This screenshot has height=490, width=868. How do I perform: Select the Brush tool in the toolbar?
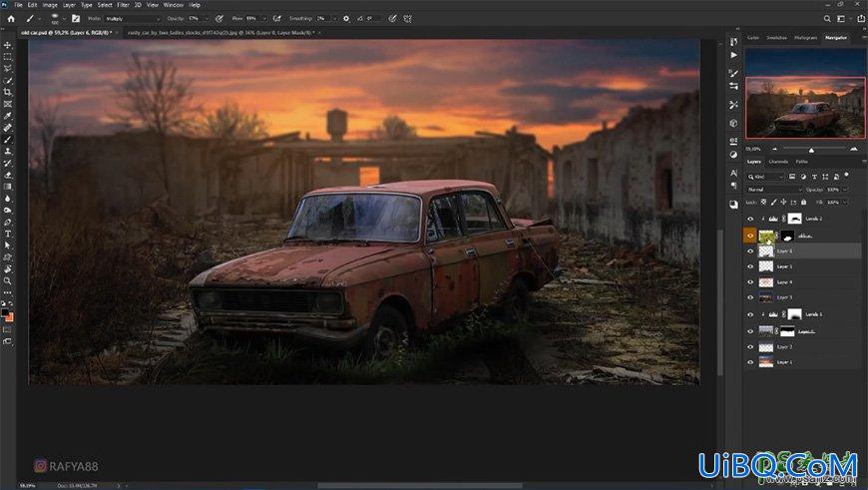[8, 140]
